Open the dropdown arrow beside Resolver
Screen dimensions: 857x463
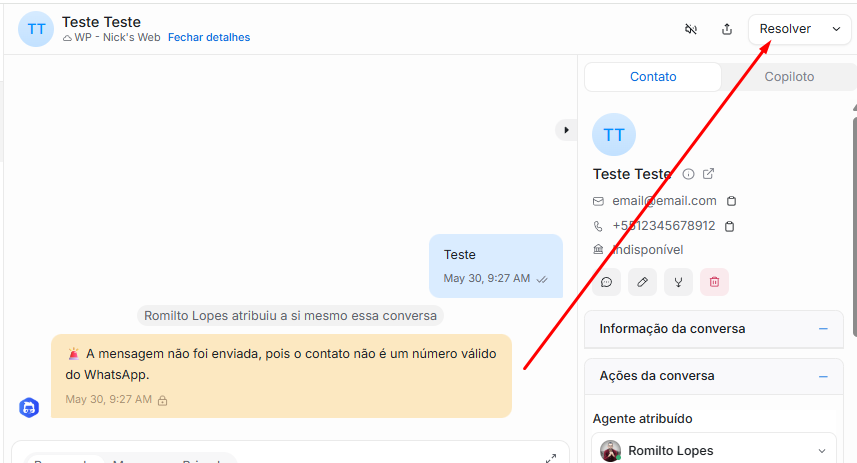(836, 29)
